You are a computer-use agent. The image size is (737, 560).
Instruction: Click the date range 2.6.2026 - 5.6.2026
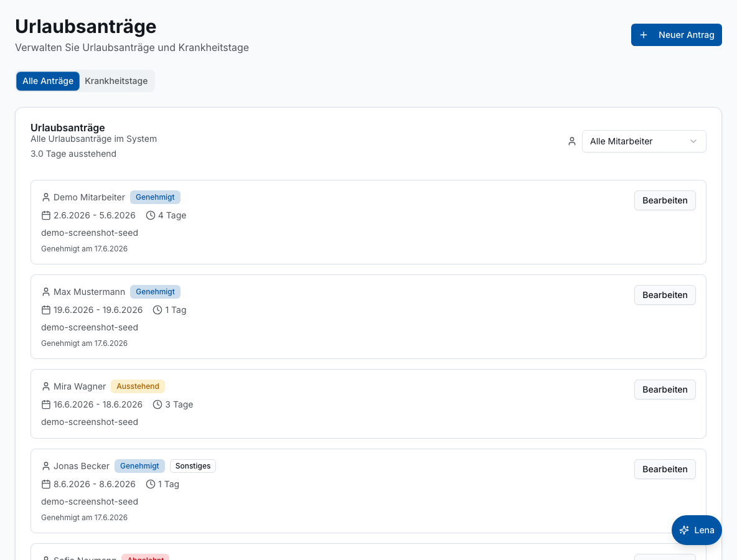95,216
